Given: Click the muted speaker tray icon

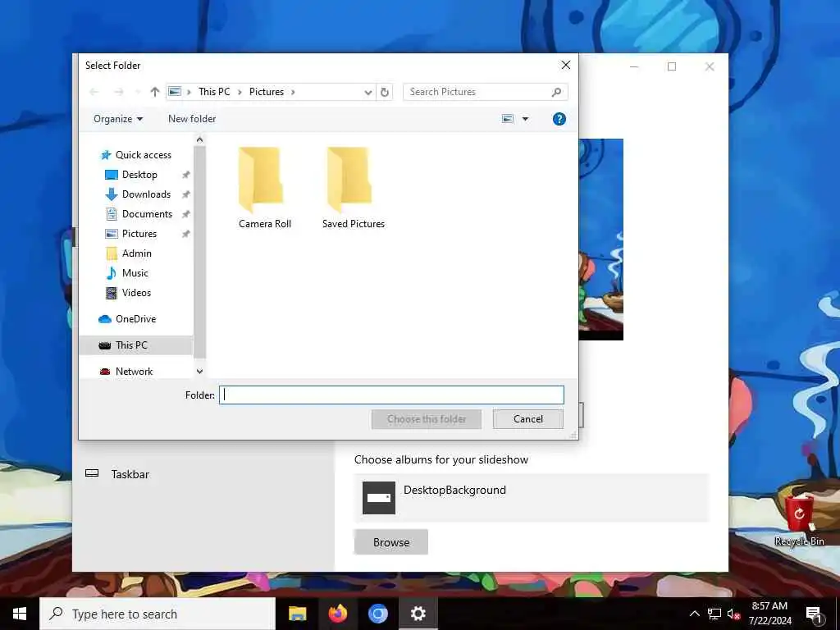Looking at the screenshot, I should (733, 614).
